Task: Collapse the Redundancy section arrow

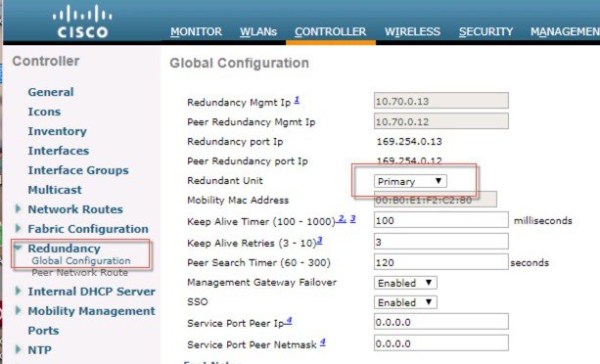Action: (x=18, y=248)
